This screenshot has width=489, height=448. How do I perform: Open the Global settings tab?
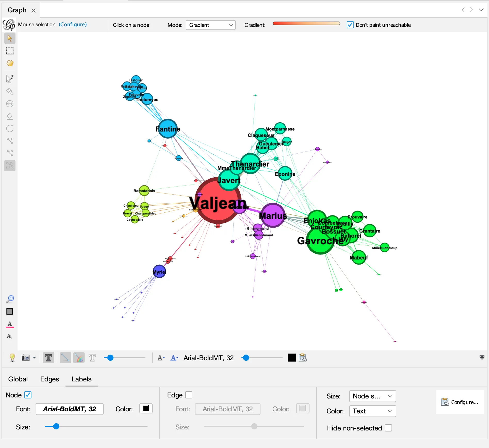pos(18,379)
